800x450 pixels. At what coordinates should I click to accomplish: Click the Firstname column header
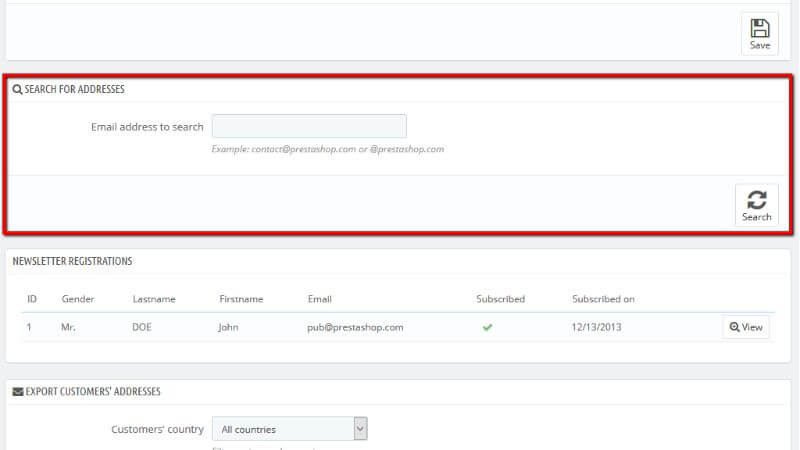pos(241,299)
